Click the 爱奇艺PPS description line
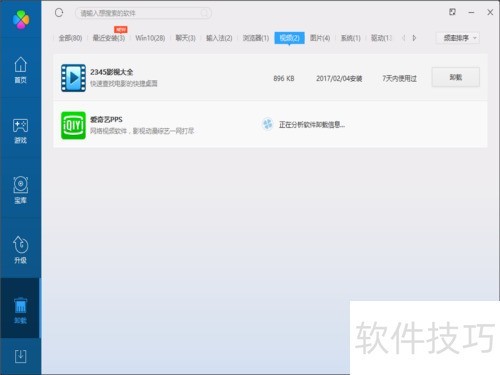This screenshot has height=375, width=500. coord(142,131)
